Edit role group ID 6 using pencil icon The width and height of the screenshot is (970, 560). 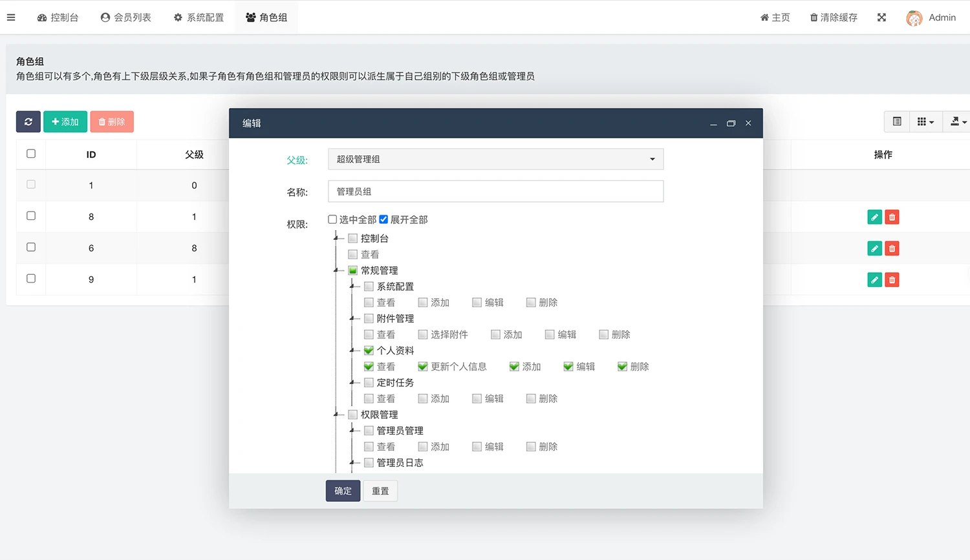pyautogui.click(x=874, y=248)
